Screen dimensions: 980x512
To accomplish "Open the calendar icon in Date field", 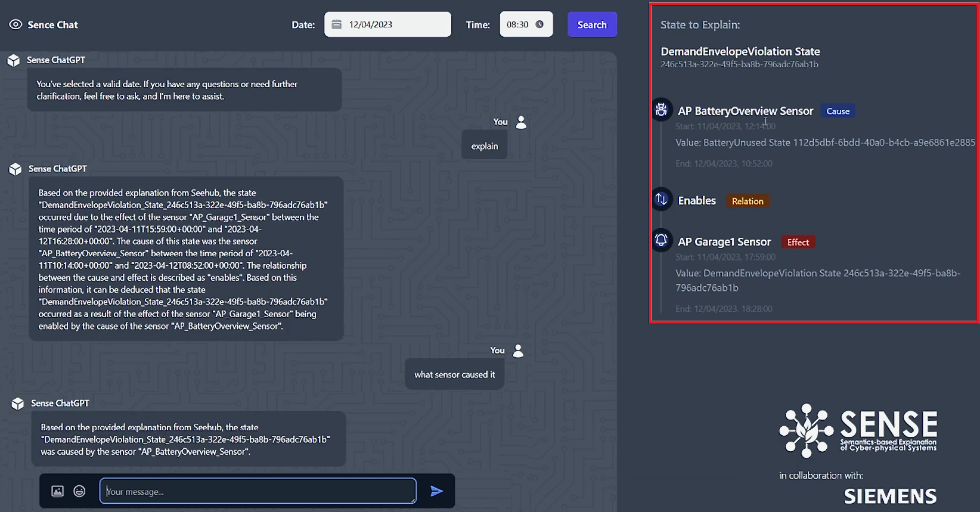I will click(336, 24).
